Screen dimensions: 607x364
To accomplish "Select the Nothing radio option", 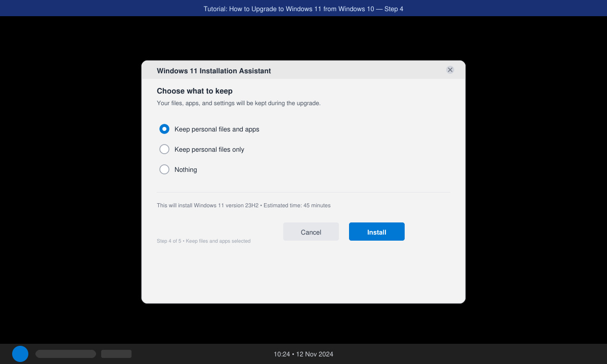I will point(164,169).
